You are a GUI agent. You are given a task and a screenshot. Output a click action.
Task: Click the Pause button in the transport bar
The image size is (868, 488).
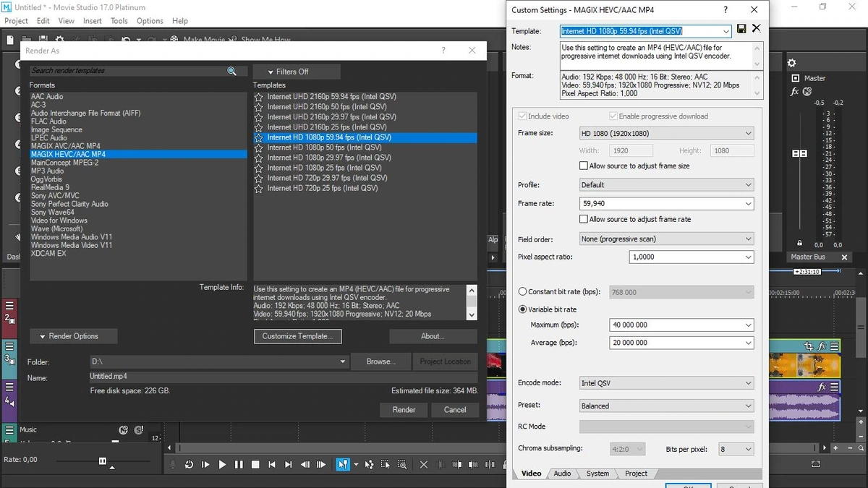pos(239,465)
